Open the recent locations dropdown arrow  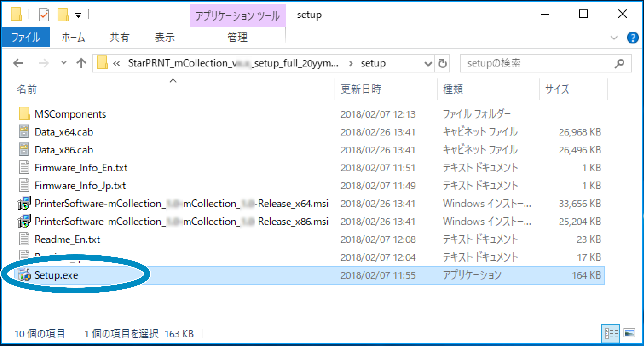(x=64, y=63)
